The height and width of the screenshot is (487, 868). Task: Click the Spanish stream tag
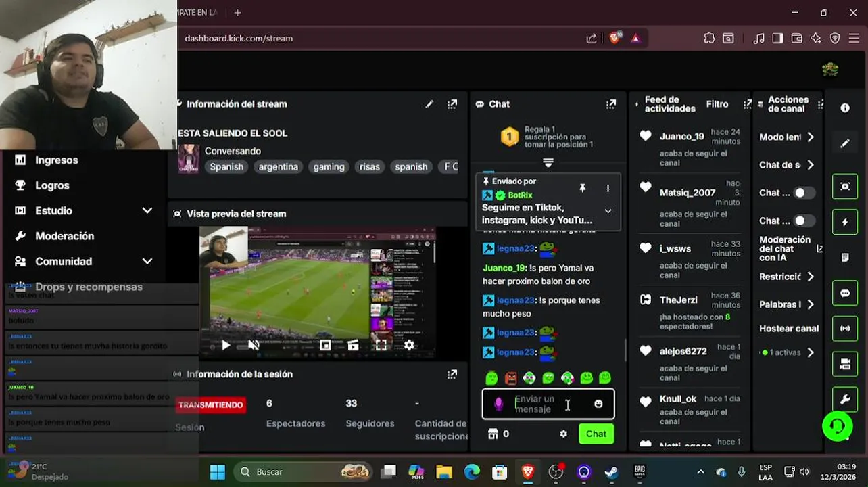(226, 166)
